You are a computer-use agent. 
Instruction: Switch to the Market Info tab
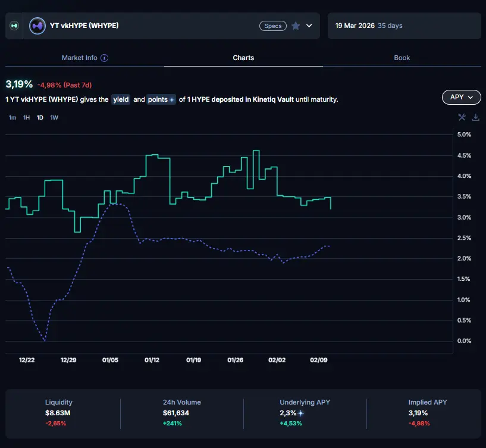click(79, 58)
